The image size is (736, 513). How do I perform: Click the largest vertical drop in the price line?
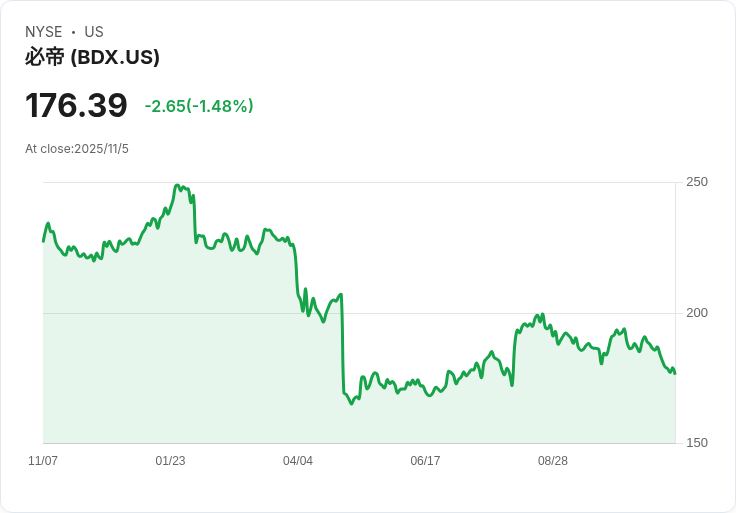(343, 345)
